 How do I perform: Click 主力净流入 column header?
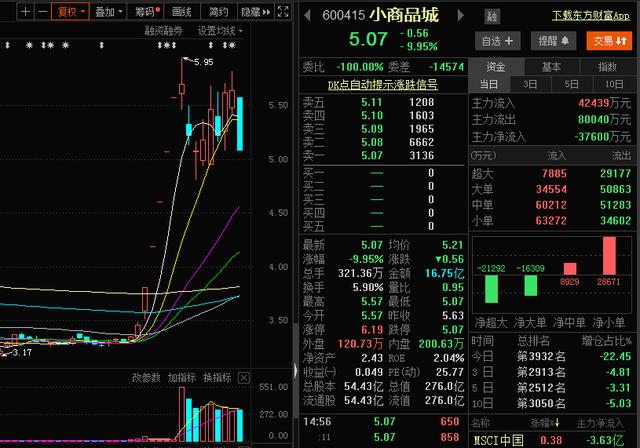(600, 424)
